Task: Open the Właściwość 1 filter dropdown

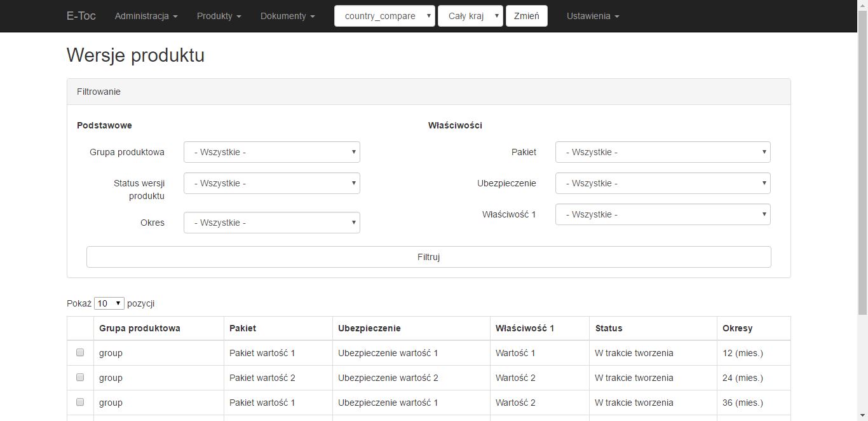Action: click(x=663, y=214)
